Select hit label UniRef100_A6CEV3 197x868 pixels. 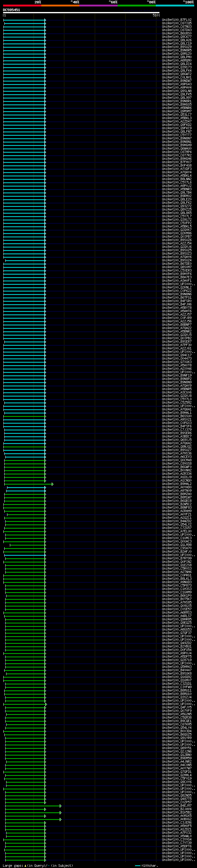coord(177,457)
